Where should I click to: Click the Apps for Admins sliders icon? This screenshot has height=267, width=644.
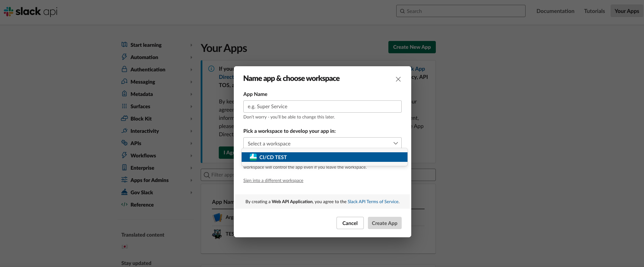(x=125, y=180)
